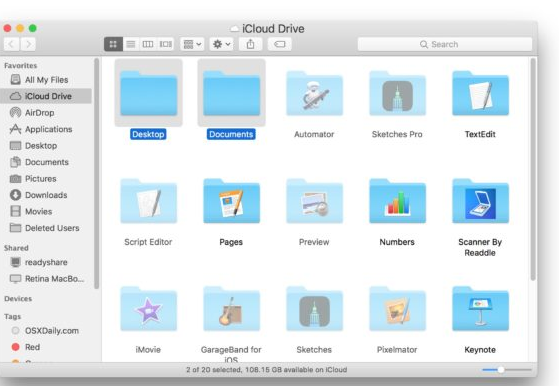Click the Shared section header
559x386 pixels.
[x=16, y=248]
